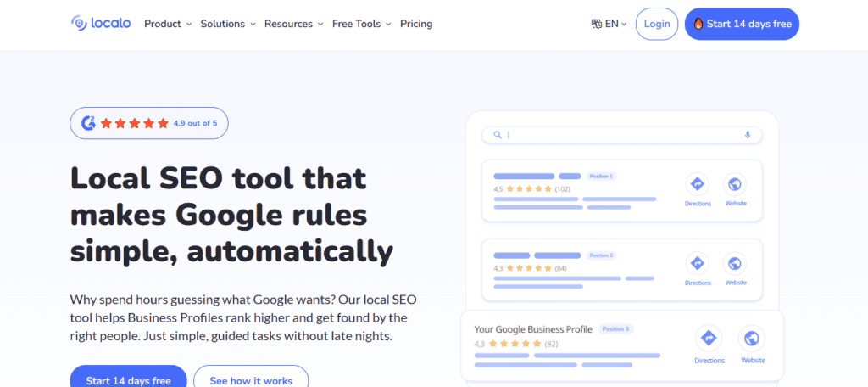Screen dimensions: 868x387
Task: Click the Position 1 badge
Action: [601, 177]
